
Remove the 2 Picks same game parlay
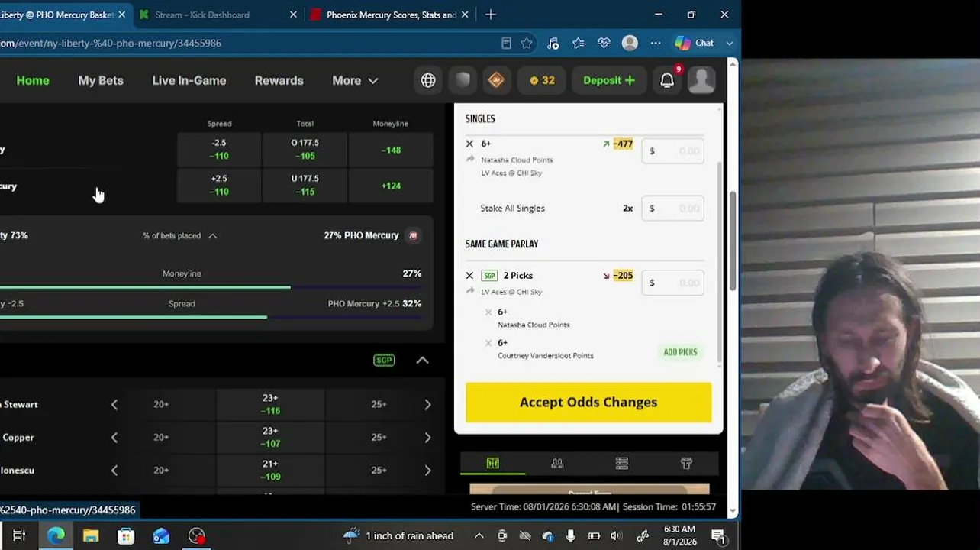click(469, 276)
